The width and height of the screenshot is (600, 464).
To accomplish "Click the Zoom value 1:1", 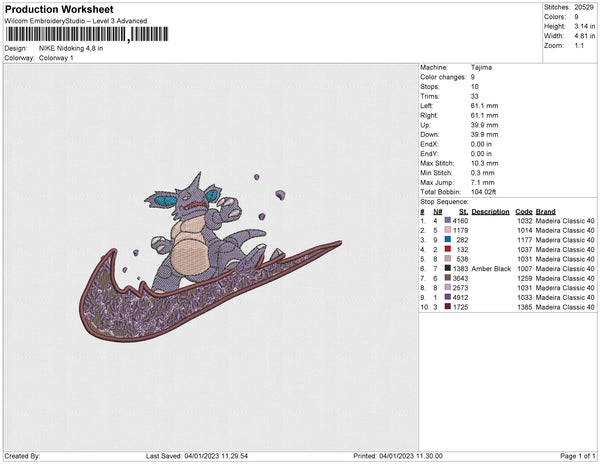I will [x=579, y=46].
